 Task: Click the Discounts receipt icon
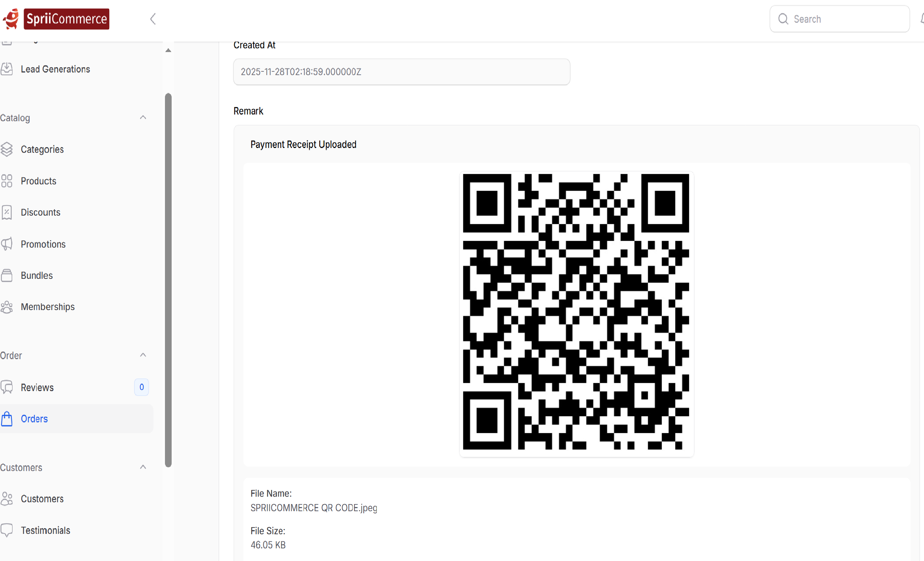(7, 212)
